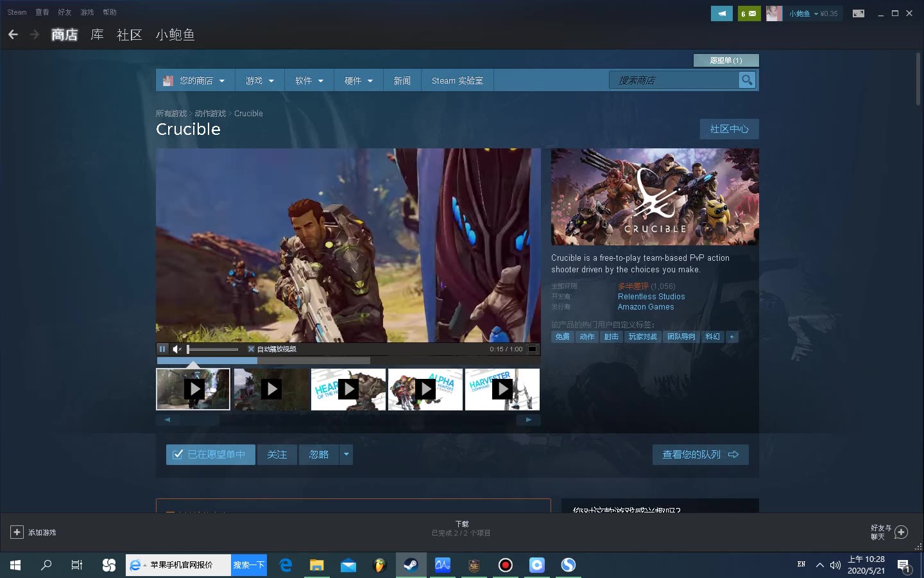
Task: Play the HARVESTER COMMAND video thumbnail
Action: click(502, 389)
